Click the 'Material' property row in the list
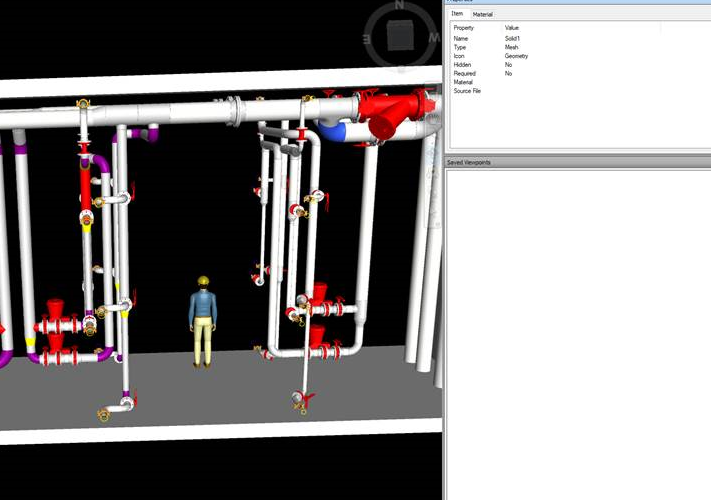Screen dimensions: 711x500 click(463, 82)
